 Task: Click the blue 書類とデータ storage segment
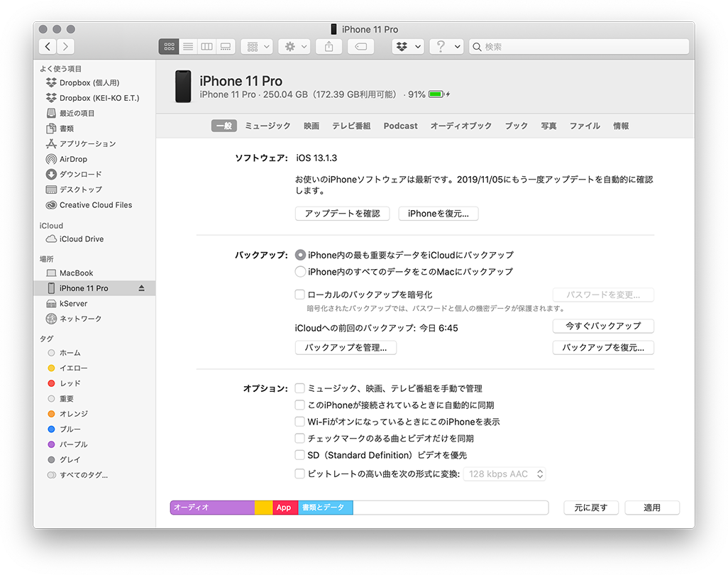pos(326,508)
